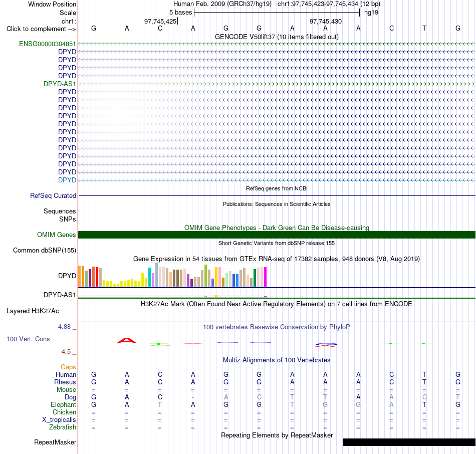This screenshot has width=476, height=454.
Task: Click the RepeatMasker track label
Action: (55, 442)
